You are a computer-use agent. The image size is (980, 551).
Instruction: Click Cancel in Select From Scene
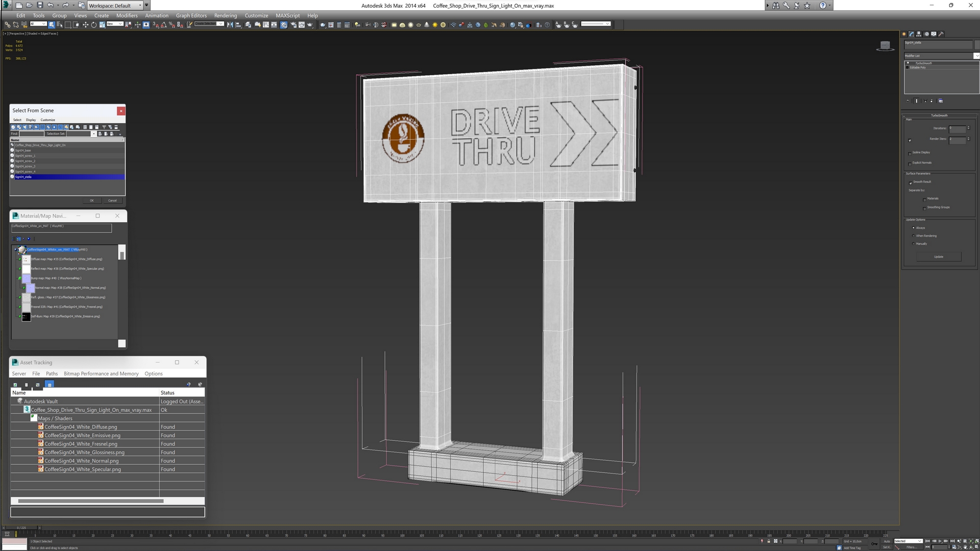coord(112,201)
